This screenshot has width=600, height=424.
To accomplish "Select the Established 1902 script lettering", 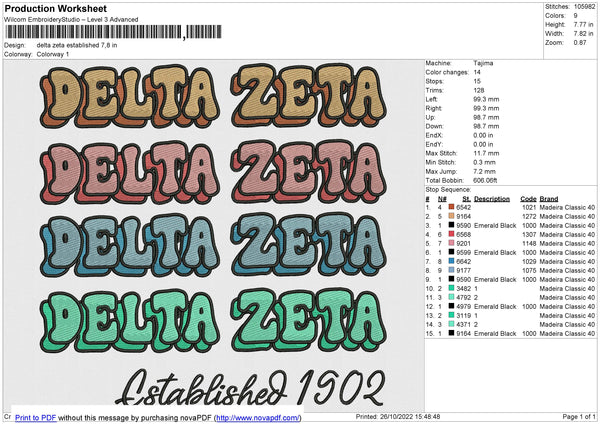I will click(x=249, y=387).
